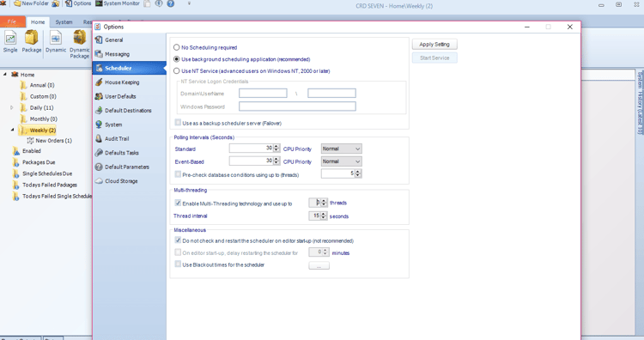Image resolution: width=644 pixels, height=340 pixels.
Task: Uncheck Enable Multi-Threading technology checkbox
Action: pyautogui.click(x=178, y=203)
